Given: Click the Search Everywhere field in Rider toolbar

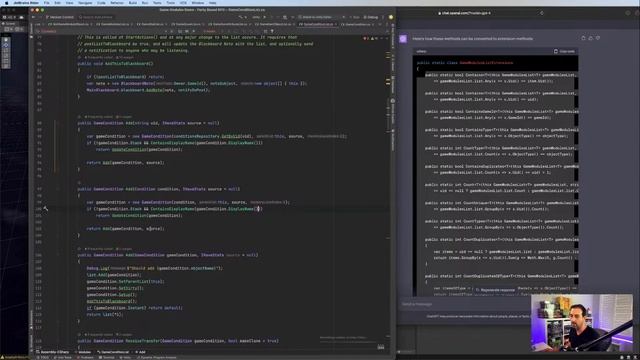Looking at the screenshot, I should [96, 17].
